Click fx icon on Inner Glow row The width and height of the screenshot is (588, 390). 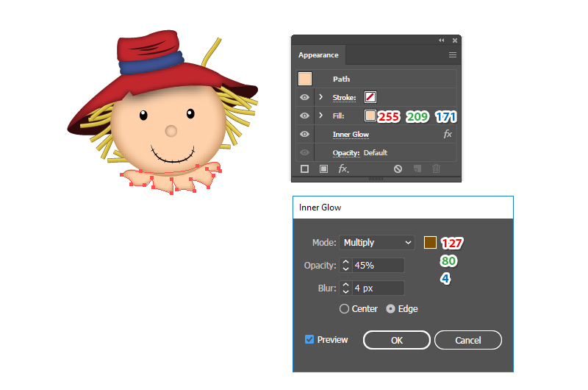coord(448,135)
